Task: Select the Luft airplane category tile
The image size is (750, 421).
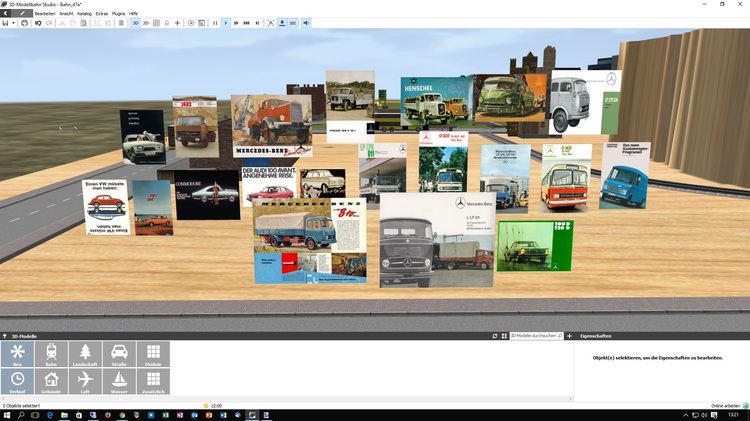Action: tap(85, 381)
